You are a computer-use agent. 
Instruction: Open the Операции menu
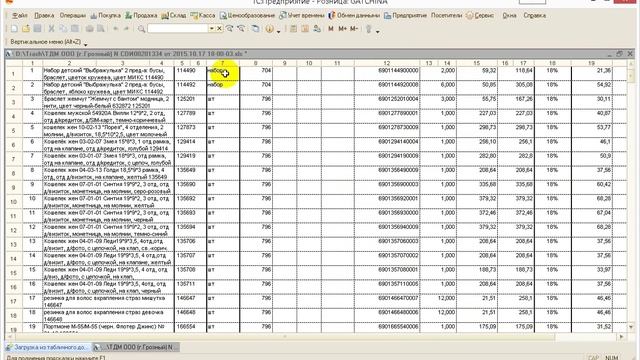click(73, 16)
